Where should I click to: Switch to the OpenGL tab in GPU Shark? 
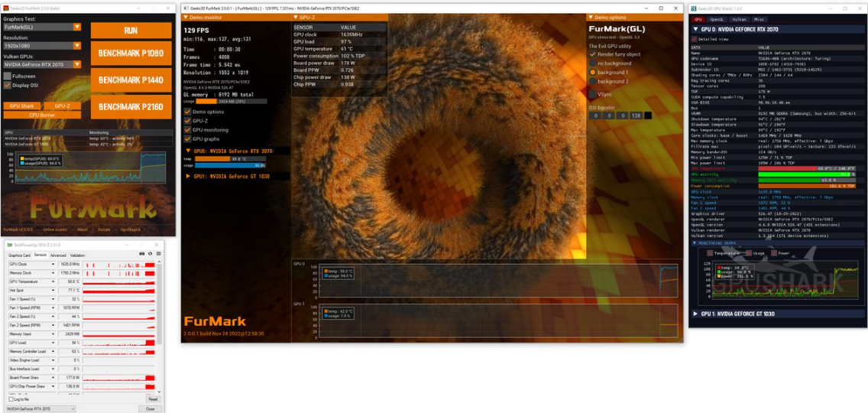(x=716, y=19)
